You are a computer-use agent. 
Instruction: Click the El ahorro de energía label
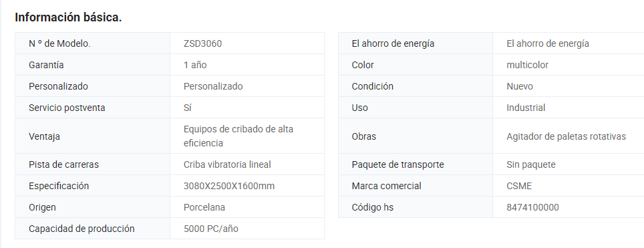393,43
